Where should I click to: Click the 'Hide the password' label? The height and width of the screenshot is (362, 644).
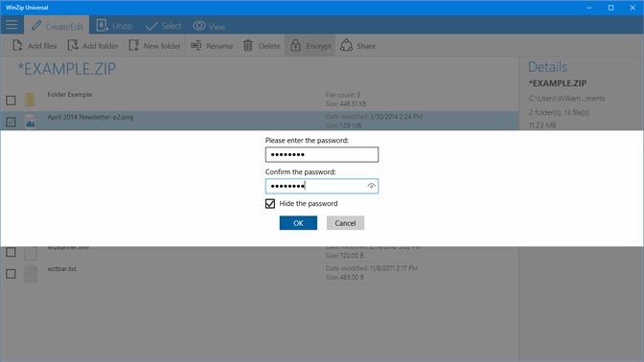pos(309,204)
